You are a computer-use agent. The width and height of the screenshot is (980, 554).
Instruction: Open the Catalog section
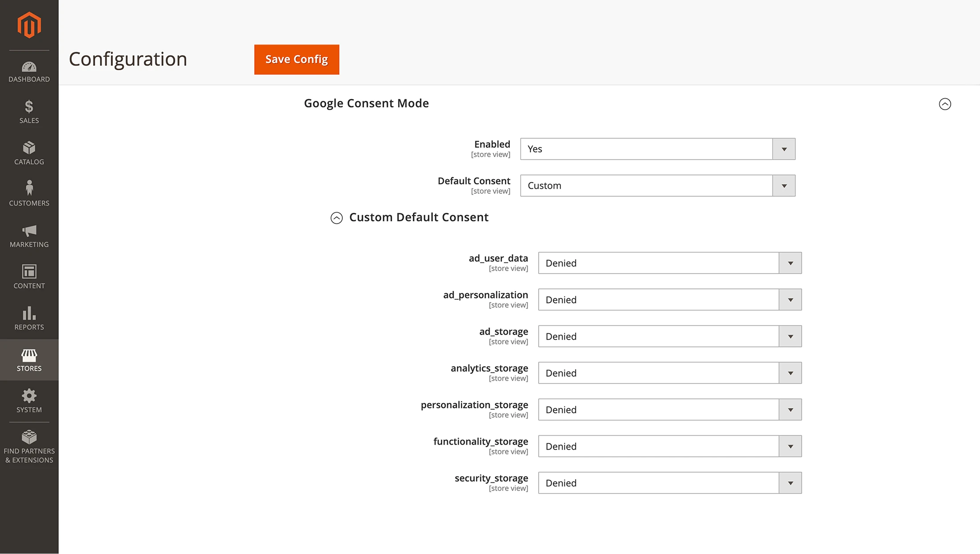pos(29,152)
